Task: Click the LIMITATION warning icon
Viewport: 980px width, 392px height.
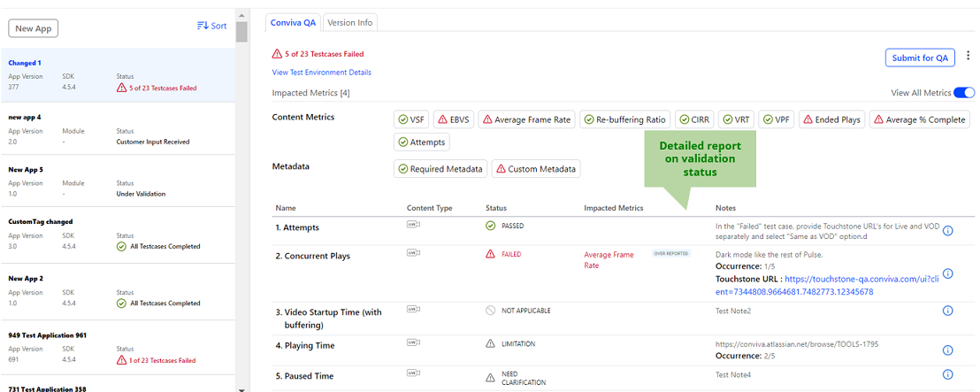Action: tap(491, 344)
